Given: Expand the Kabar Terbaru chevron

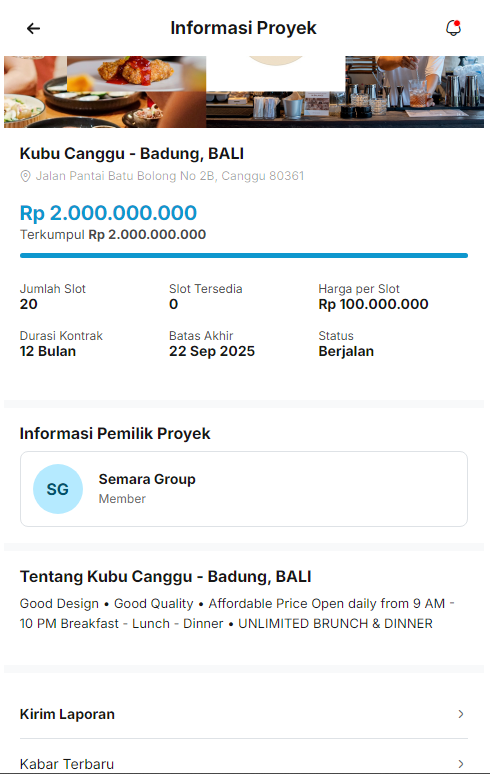Looking at the screenshot, I should point(460,764).
